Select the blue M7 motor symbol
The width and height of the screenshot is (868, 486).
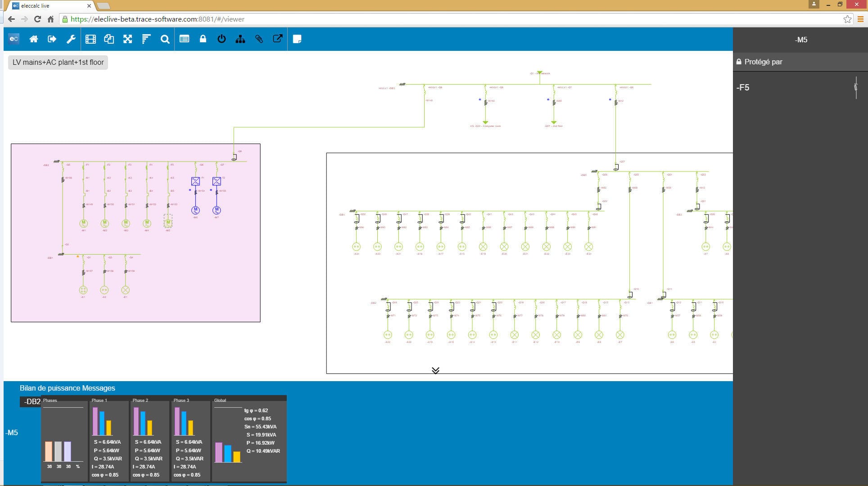217,210
